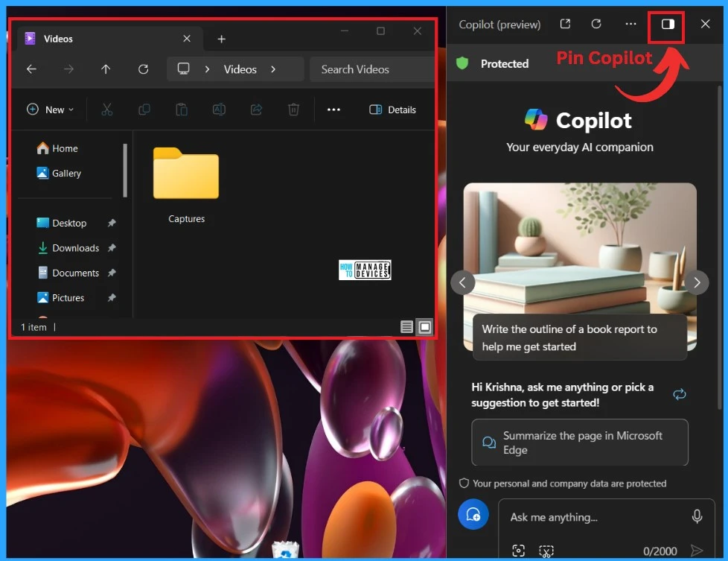Click the Share icon in Explorer toolbar
Viewport: 728px width, 561px height.
tap(256, 110)
